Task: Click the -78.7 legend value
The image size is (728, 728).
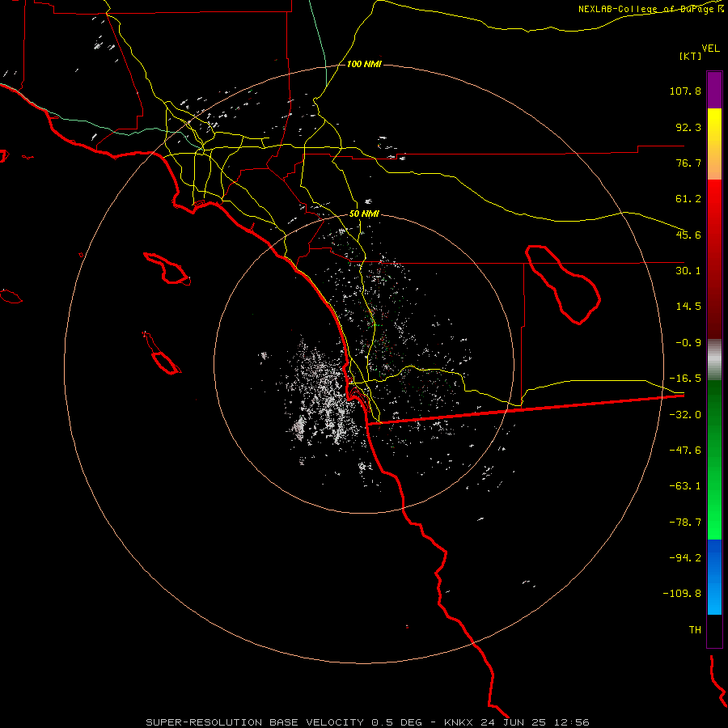Action: pyautogui.click(x=685, y=523)
